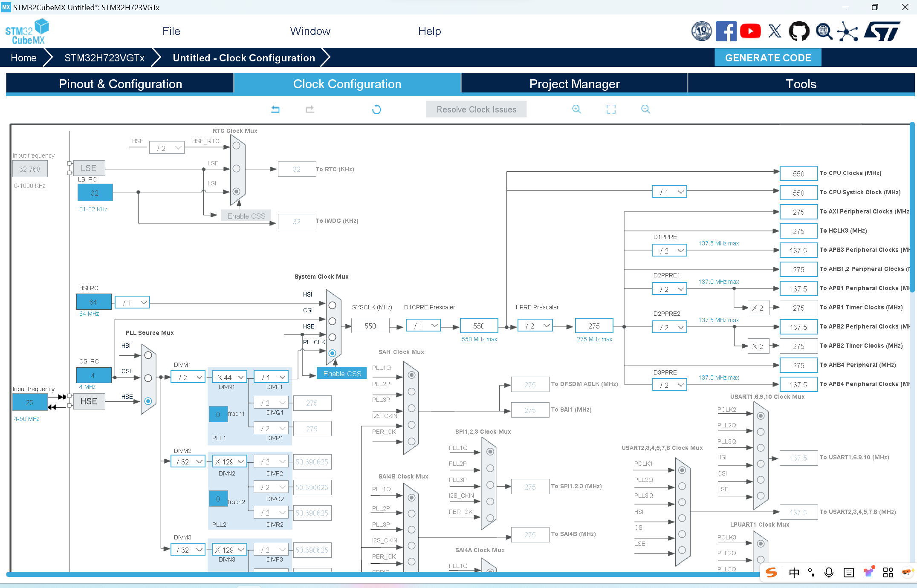Viewport: 917px width, 588px height.
Task: Switch to Pinout & Configuration tab
Action: 120,84
